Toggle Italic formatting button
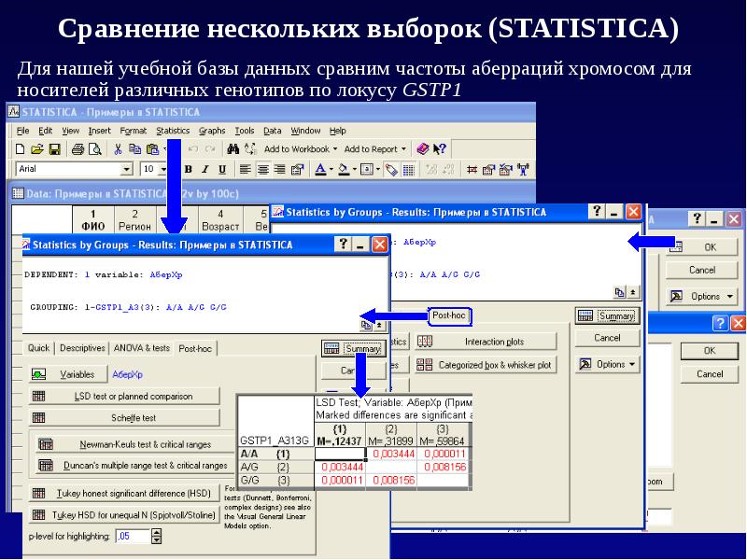The height and width of the screenshot is (560, 747). (204, 170)
